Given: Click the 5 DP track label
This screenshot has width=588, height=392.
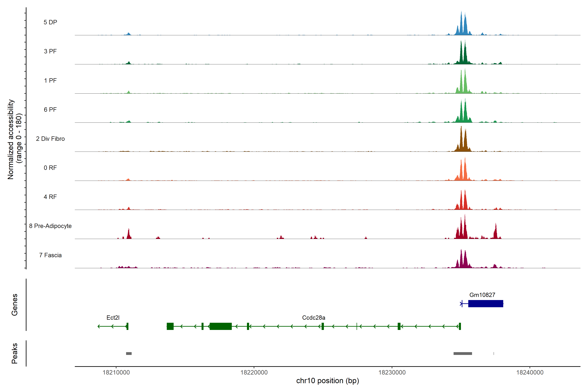Looking at the screenshot, I should tap(50, 22).
